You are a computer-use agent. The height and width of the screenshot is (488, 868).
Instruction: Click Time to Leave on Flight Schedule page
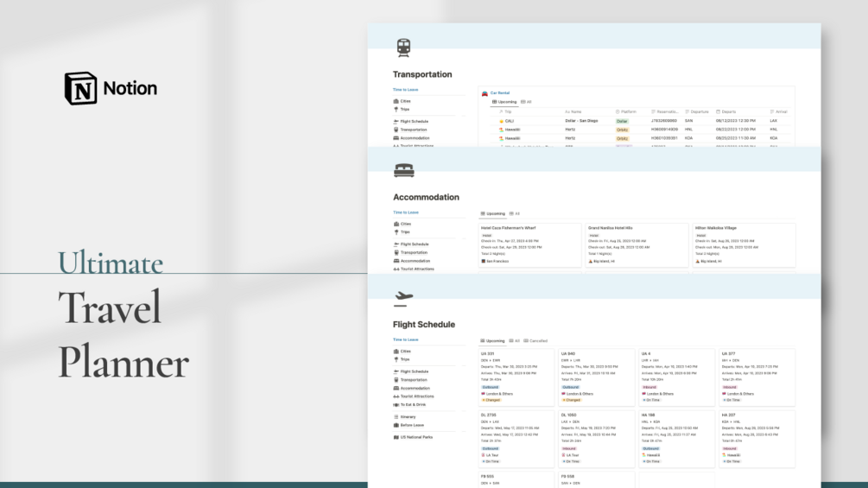[405, 339]
